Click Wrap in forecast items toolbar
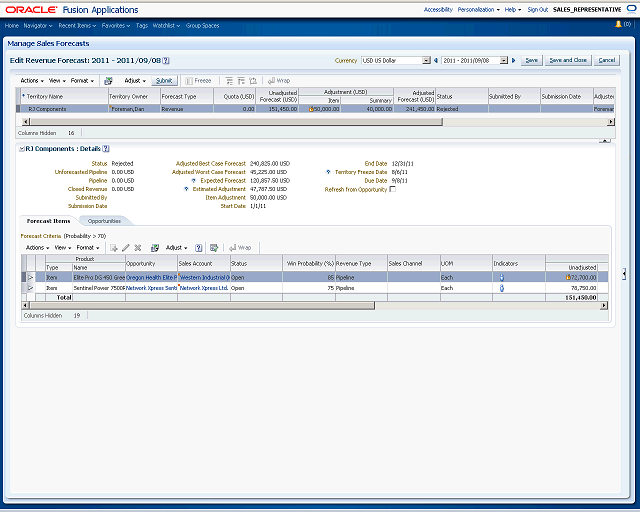 tap(240, 248)
